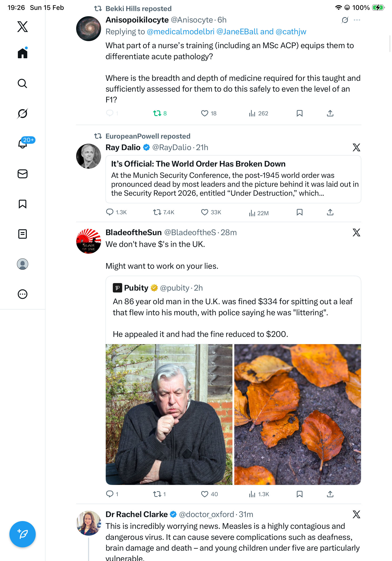
Task: Share the Ray Dalio post
Action: click(x=330, y=212)
